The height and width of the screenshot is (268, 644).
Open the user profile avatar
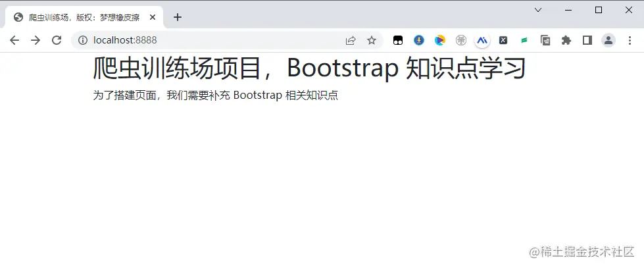608,40
